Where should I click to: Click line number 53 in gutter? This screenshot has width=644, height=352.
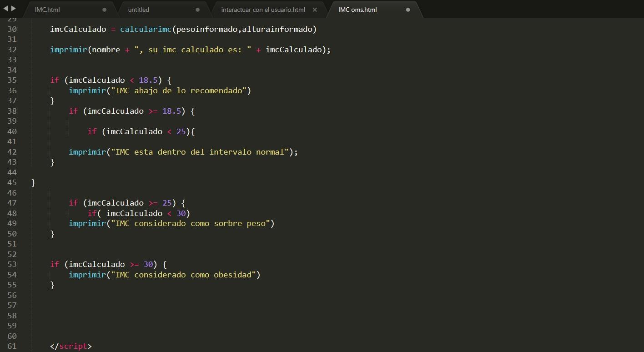(x=12, y=264)
